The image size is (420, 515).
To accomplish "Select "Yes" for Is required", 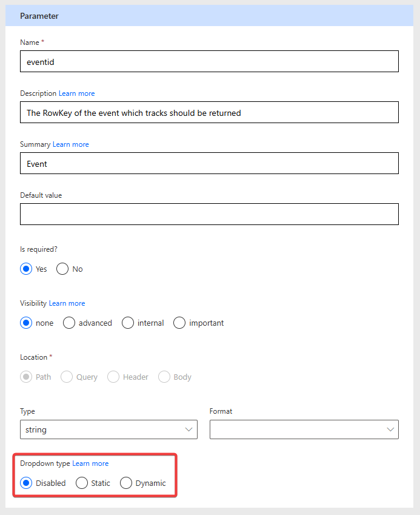I will [x=25, y=268].
